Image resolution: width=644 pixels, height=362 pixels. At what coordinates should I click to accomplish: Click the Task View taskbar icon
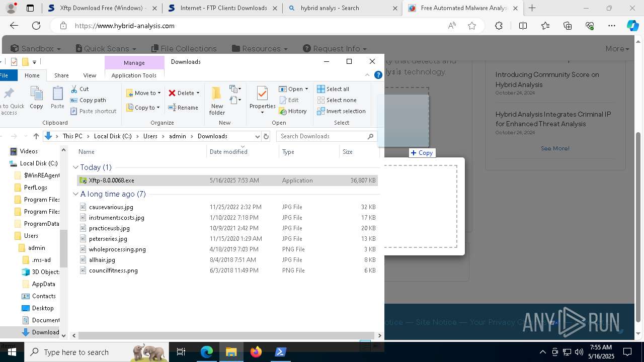182,352
